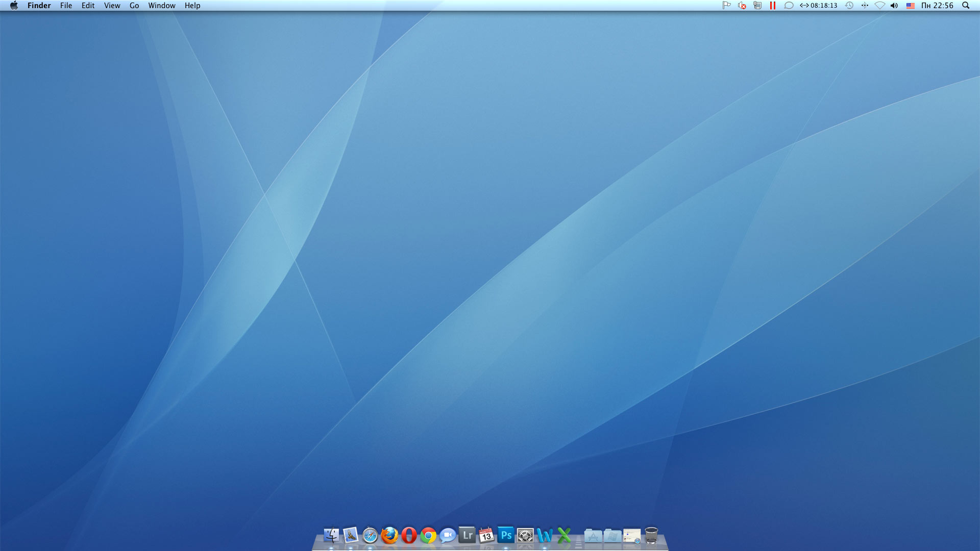Open Firefox from the Dock
Viewport: 980px width, 551px height.
[389, 535]
